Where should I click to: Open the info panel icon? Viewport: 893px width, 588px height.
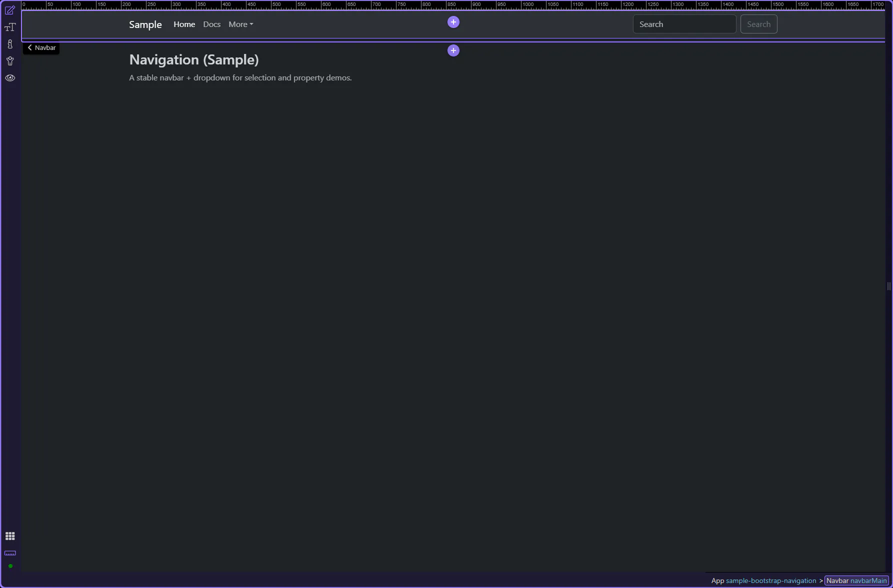tap(10, 44)
